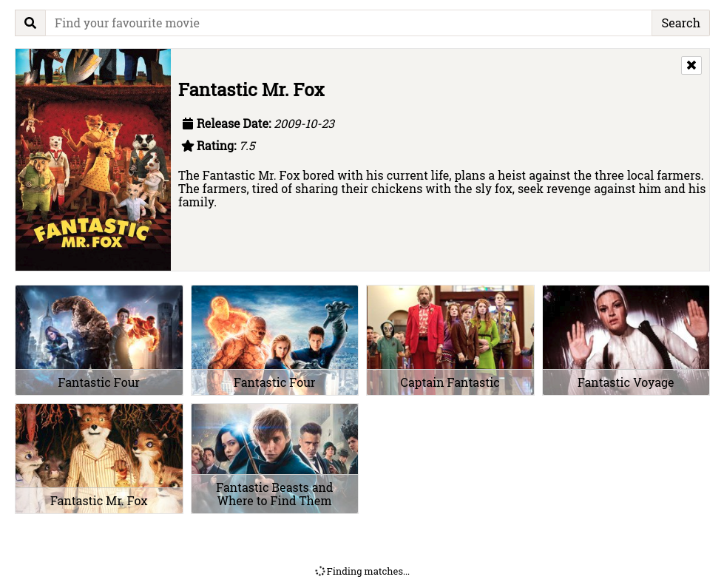Screen dimensions: 724x588
Task: Close the Fantastic Mr. Fox details panel
Action: [x=691, y=65]
